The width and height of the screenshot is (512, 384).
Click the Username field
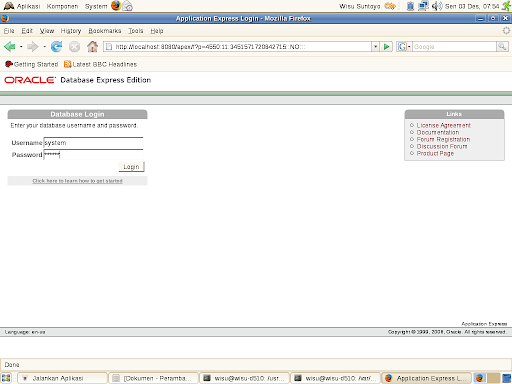(93, 143)
